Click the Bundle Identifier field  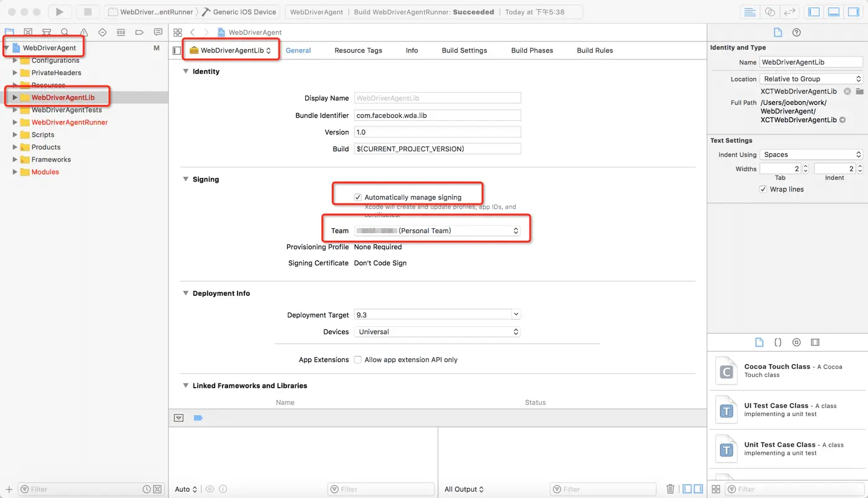click(x=437, y=115)
